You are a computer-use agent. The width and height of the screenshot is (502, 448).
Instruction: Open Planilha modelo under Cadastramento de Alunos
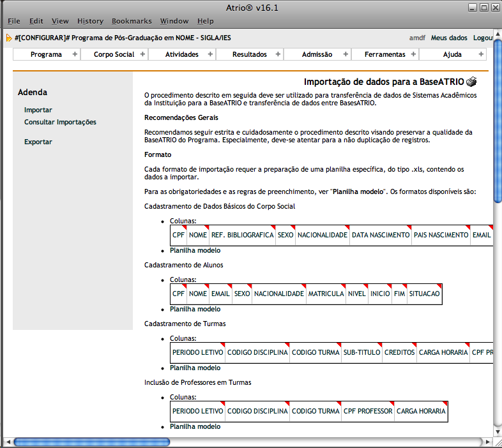pos(195,309)
